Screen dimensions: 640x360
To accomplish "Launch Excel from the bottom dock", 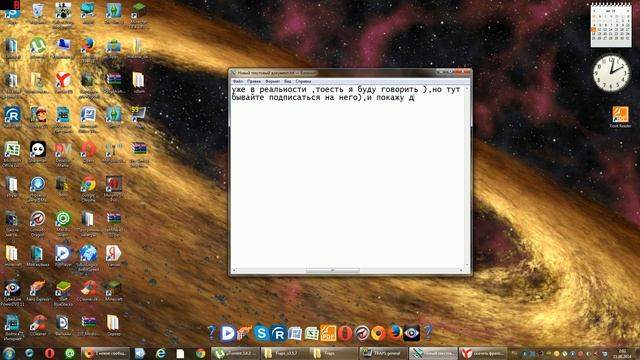I will click(x=311, y=333).
